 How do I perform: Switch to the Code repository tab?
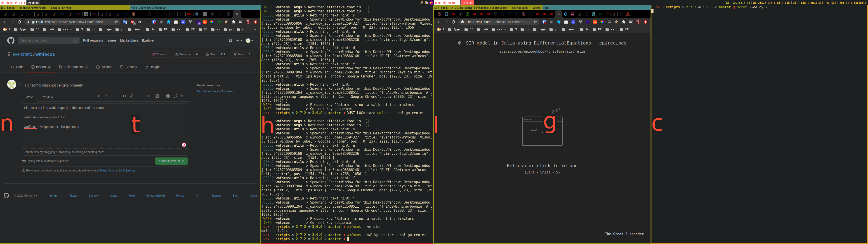17,67
